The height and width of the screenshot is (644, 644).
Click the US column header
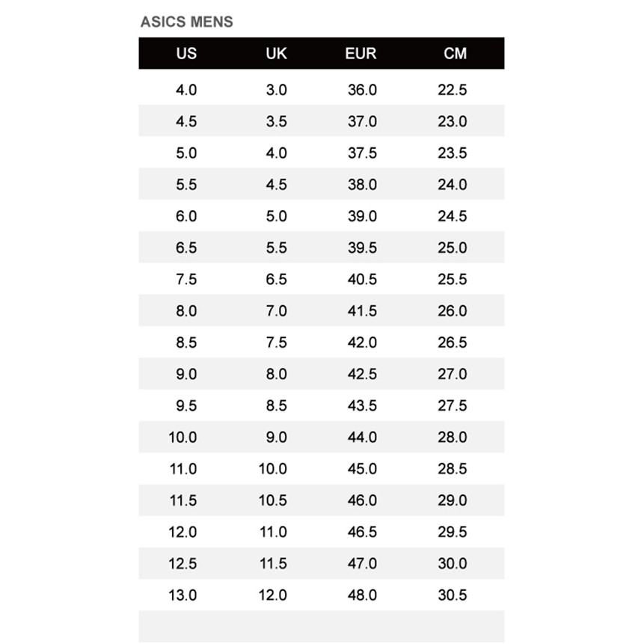pos(186,54)
